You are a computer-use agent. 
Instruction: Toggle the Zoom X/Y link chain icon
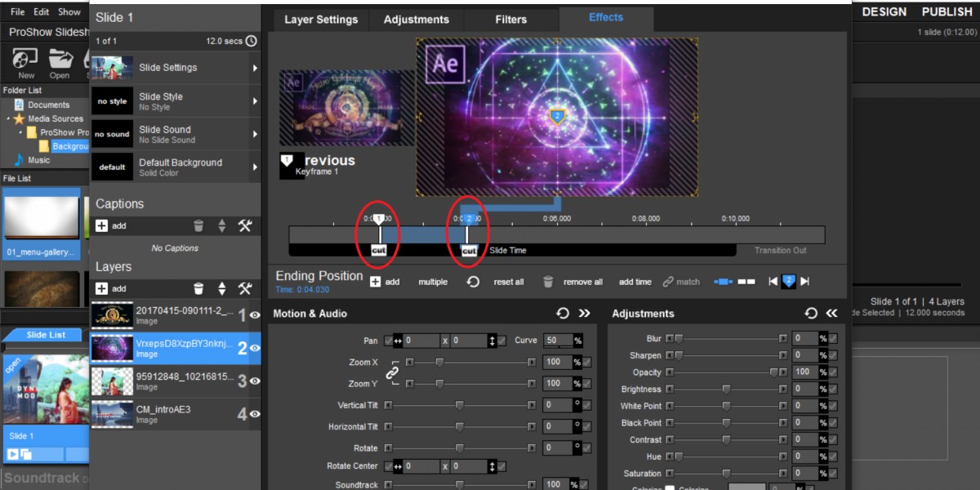tap(392, 372)
